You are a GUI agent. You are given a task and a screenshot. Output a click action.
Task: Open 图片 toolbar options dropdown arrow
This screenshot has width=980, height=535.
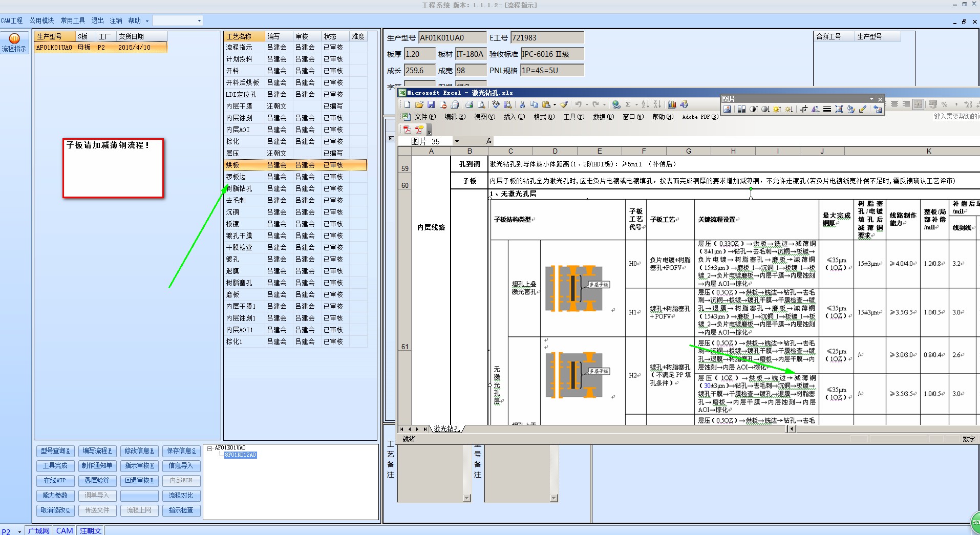click(x=871, y=99)
